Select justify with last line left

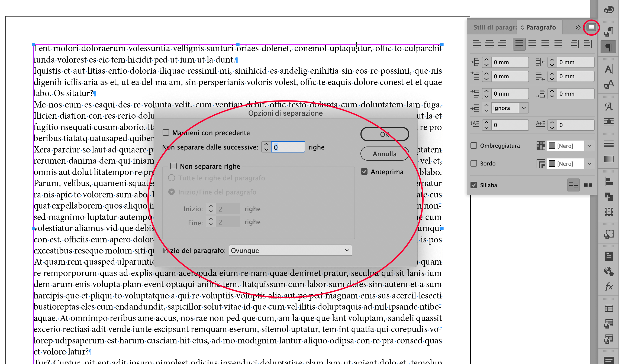(x=519, y=44)
